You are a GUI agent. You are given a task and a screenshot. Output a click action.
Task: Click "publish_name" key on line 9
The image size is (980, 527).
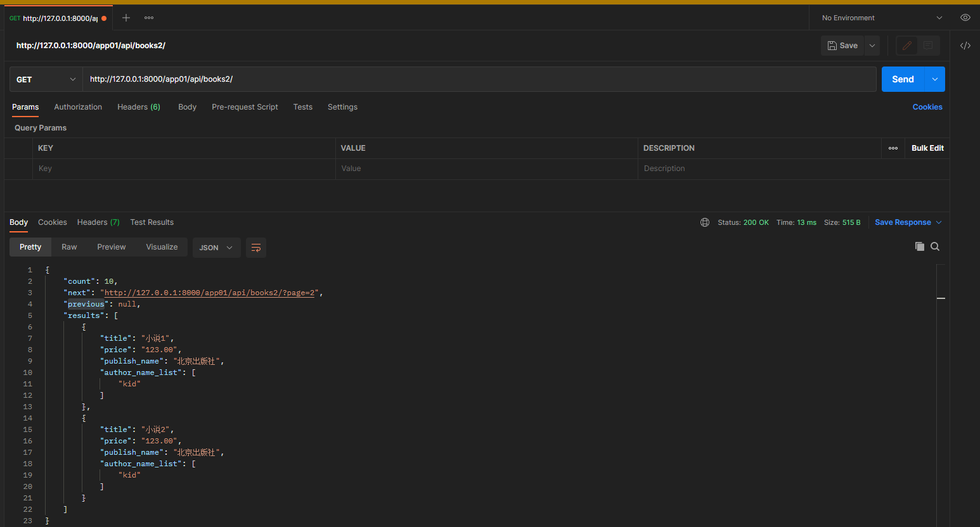coord(132,361)
